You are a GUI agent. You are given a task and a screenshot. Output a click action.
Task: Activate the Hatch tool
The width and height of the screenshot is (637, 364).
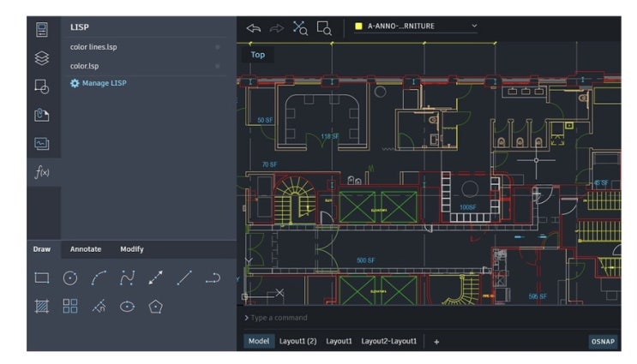click(x=42, y=307)
